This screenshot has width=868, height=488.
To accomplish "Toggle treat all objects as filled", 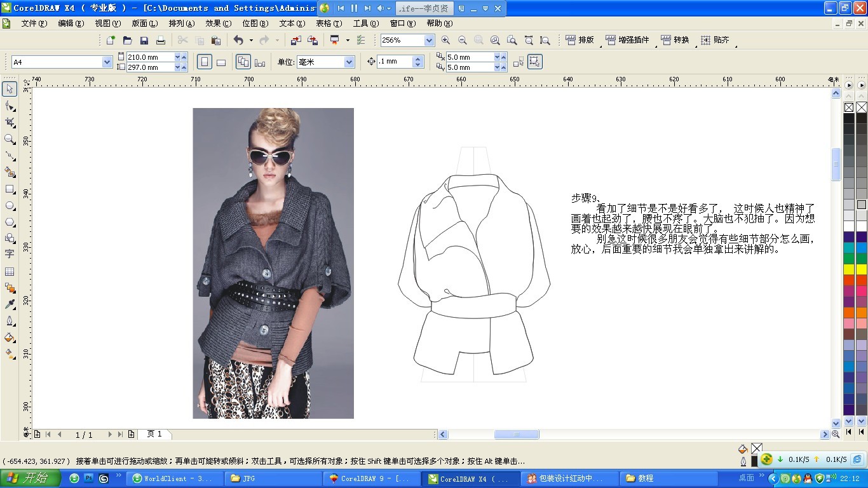I will tap(535, 62).
